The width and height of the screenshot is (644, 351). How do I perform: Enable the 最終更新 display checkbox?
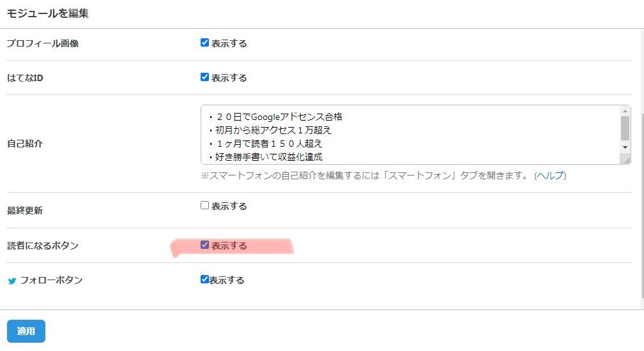click(x=204, y=205)
